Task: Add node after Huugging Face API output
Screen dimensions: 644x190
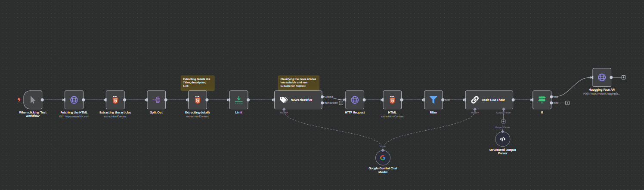Action: tap(623, 77)
